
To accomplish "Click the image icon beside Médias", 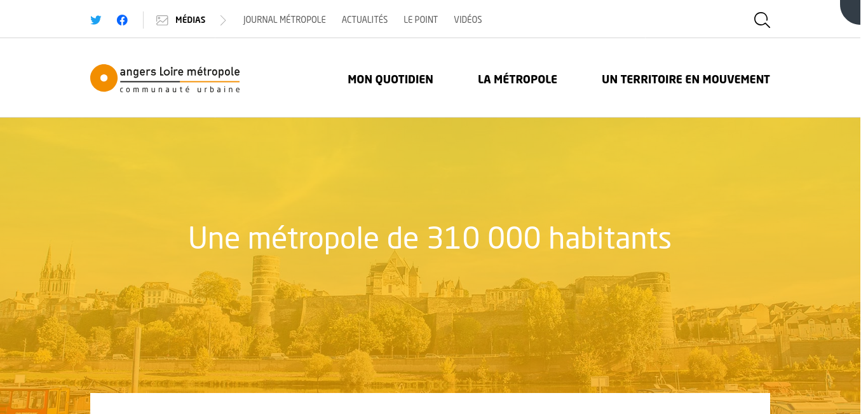I will pyautogui.click(x=162, y=20).
